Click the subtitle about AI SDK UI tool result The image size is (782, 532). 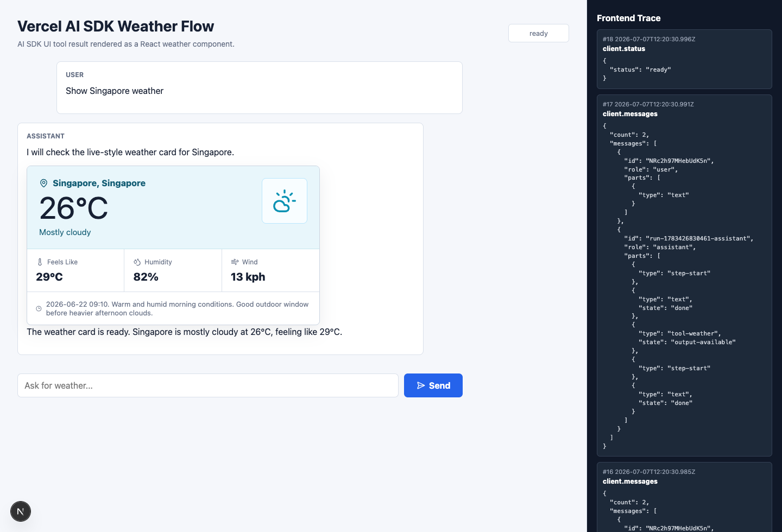126,44
